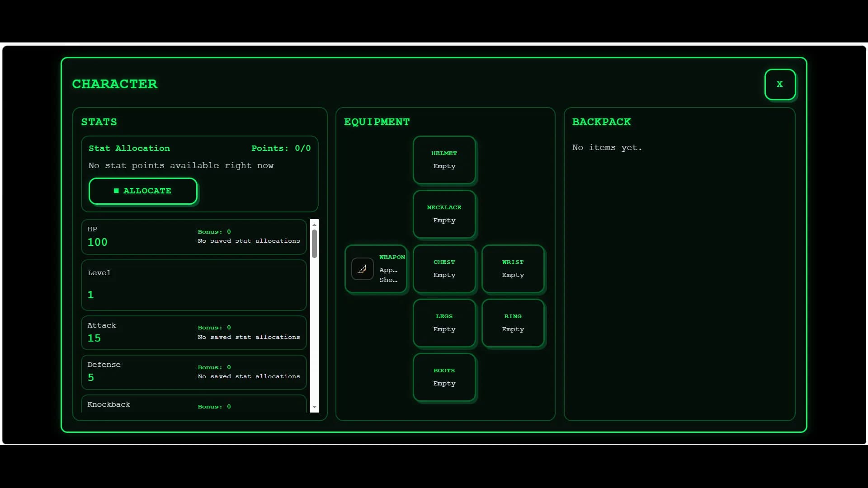The width and height of the screenshot is (868, 488).
Task: Select the empty Legs slot
Action: [444, 323]
